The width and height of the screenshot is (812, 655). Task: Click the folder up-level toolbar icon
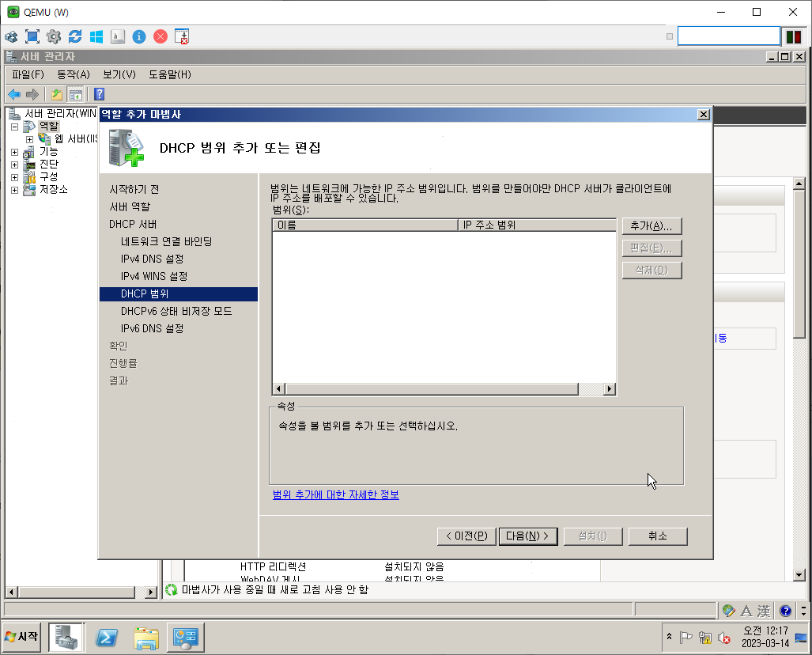coord(56,94)
